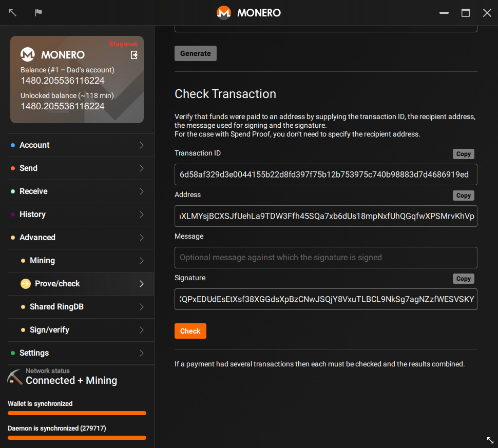The height and width of the screenshot is (448, 498).
Task: Expand the History chevron arrow
Action: point(142,215)
